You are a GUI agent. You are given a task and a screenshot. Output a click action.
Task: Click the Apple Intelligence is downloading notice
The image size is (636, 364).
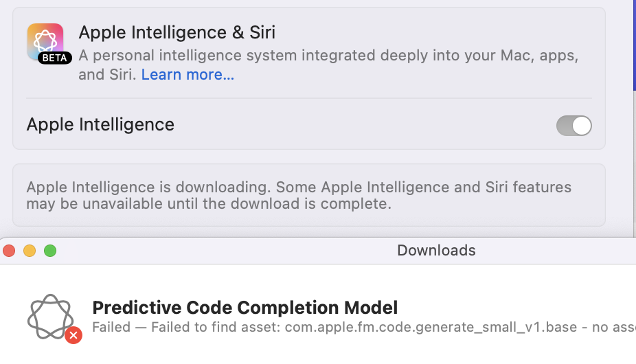298,187
